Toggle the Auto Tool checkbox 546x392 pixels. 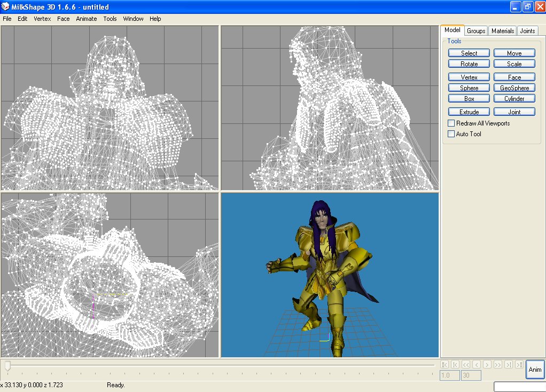(x=451, y=134)
